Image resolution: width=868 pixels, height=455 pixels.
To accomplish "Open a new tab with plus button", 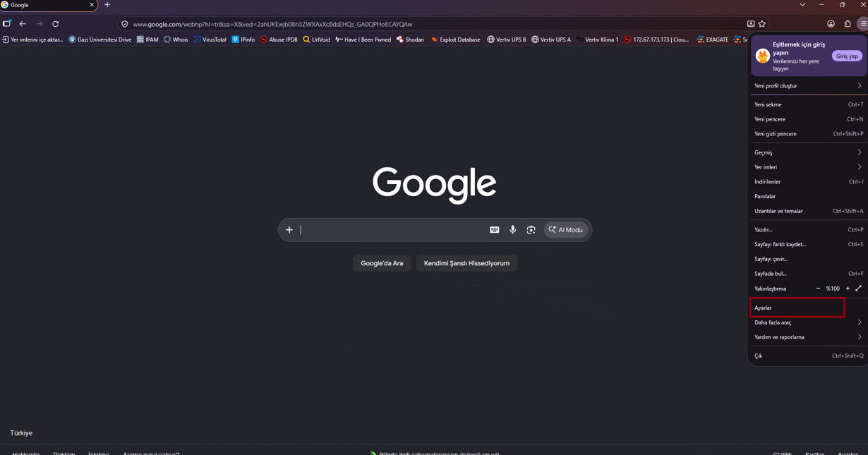I will (107, 5).
